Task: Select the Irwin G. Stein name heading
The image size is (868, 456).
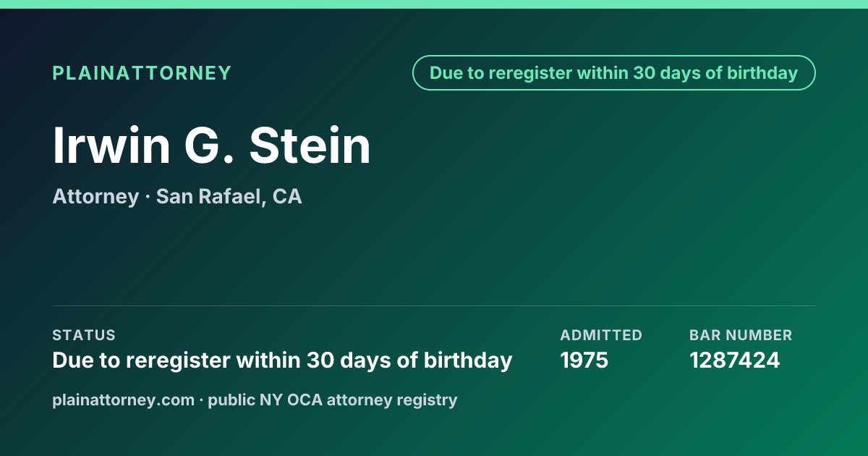Action: pos(212,145)
